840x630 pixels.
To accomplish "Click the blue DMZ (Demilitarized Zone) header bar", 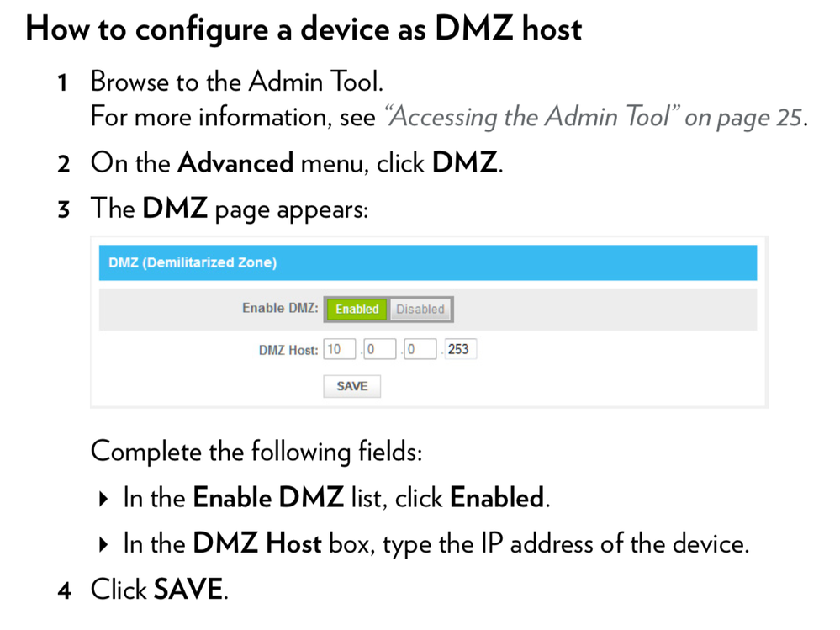I will coord(427,262).
